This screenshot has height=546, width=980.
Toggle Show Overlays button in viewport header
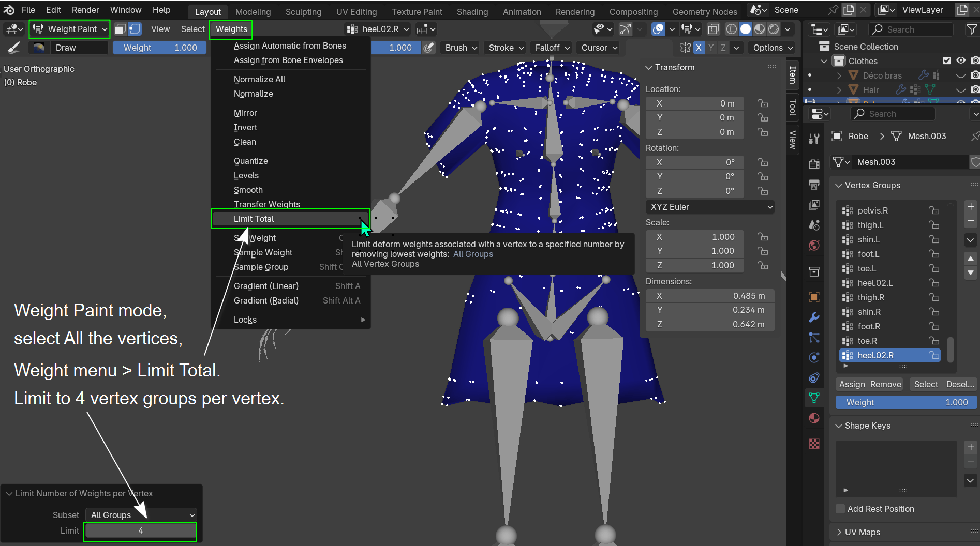coord(658,29)
